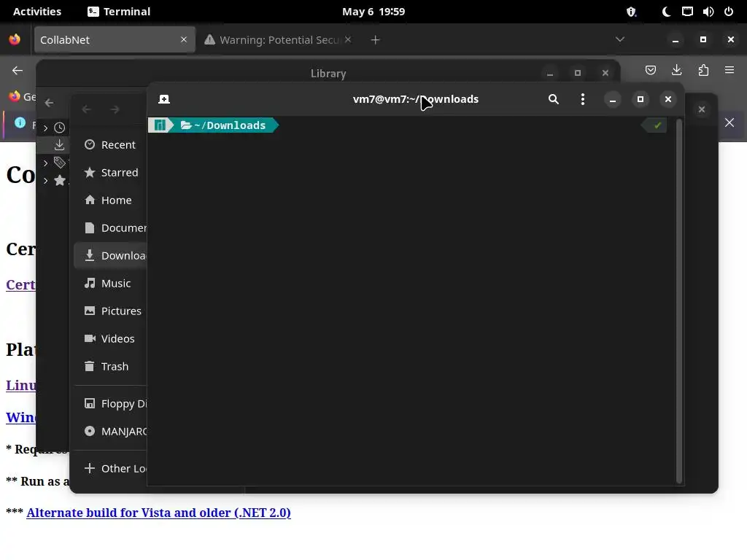Viewport: 747px width, 560px height.
Task: Open Floppy Disk in sidebar
Action: pyautogui.click(x=110, y=403)
